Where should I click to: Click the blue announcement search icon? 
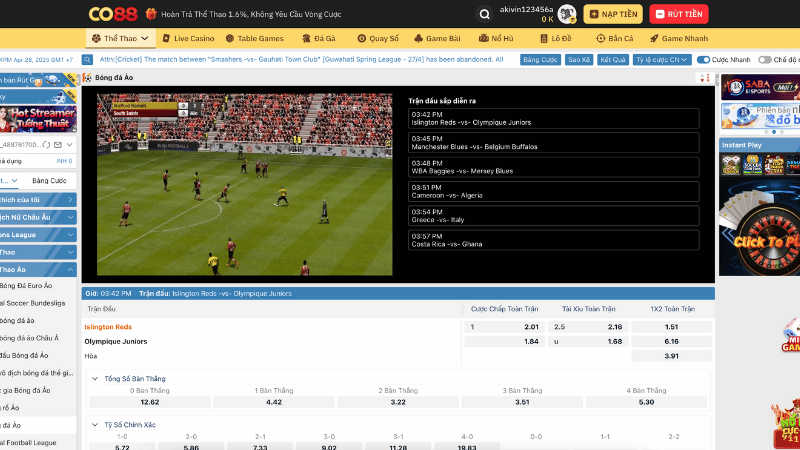click(x=87, y=60)
